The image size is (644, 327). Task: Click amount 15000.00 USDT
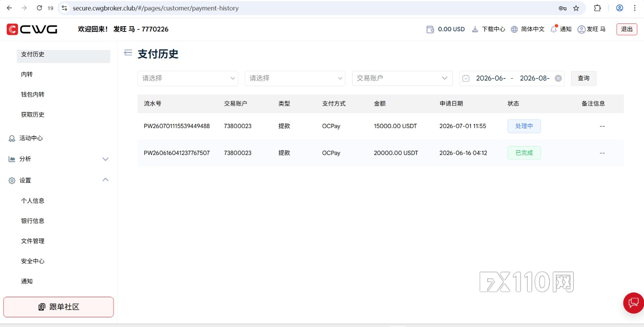[395, 126]
